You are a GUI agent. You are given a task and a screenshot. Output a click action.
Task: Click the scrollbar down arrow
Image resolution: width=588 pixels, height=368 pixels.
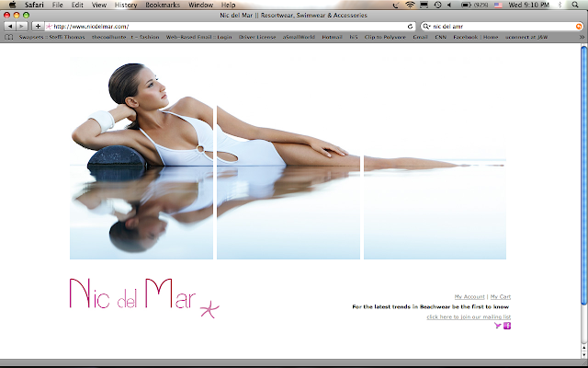coord(584,354)
